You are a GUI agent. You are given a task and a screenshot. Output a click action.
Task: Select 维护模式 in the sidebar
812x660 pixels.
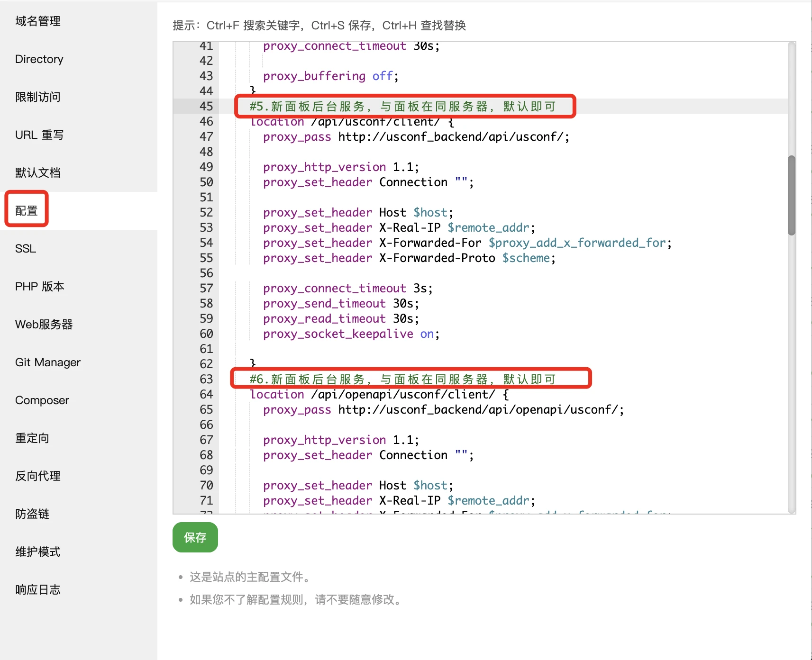[x=38, y=552]
